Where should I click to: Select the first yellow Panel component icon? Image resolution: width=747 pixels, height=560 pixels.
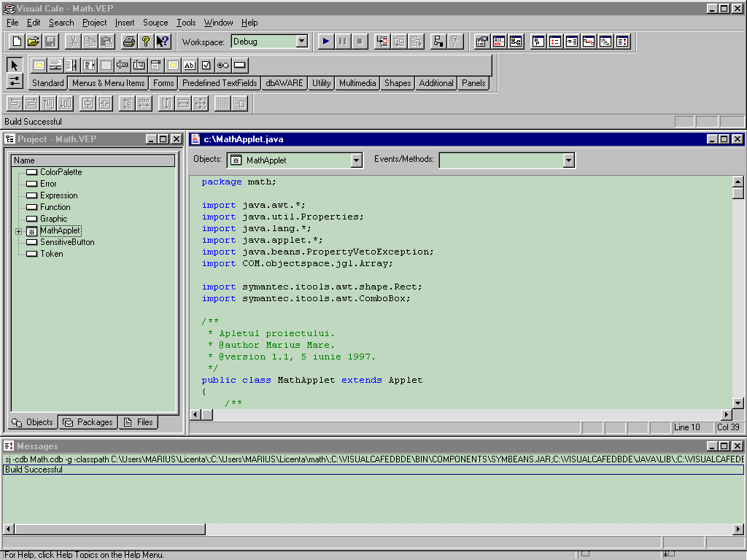pos(39,65)
